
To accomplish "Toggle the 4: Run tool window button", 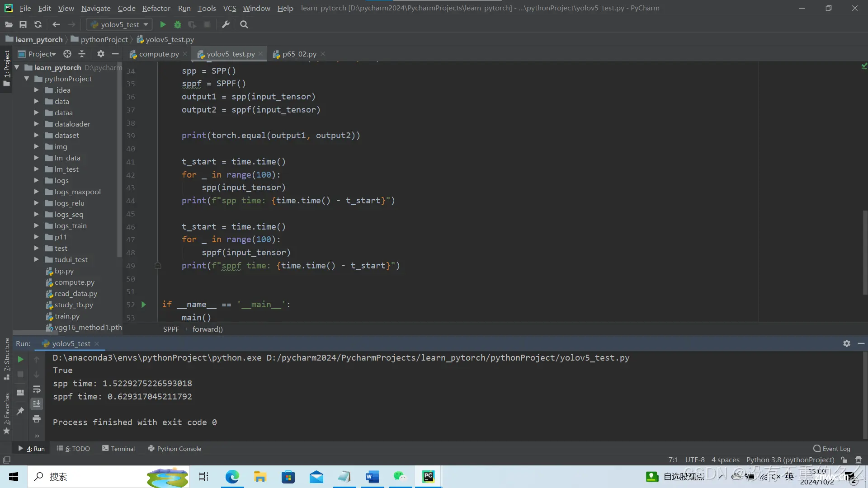I will click(x=32, y=449).
